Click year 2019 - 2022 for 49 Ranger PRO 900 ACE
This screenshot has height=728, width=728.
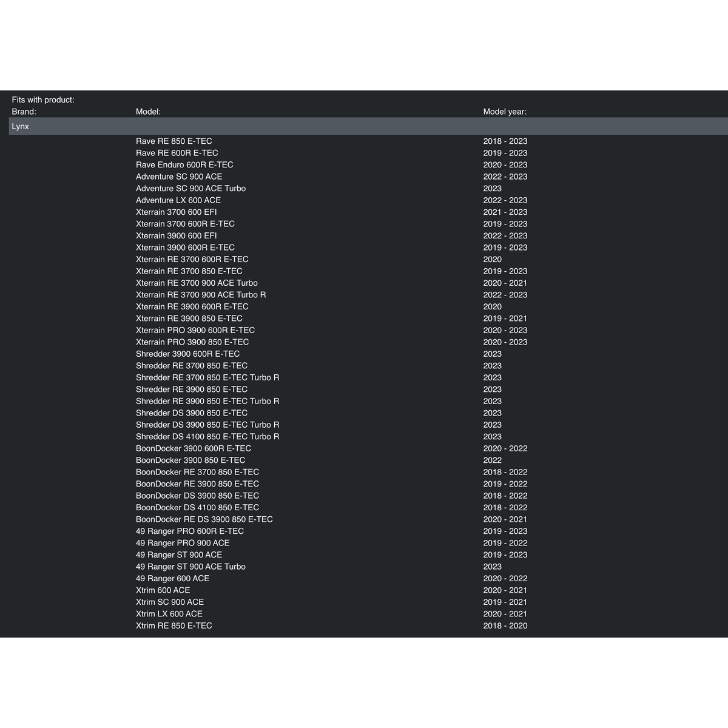(x=505, y=543)
